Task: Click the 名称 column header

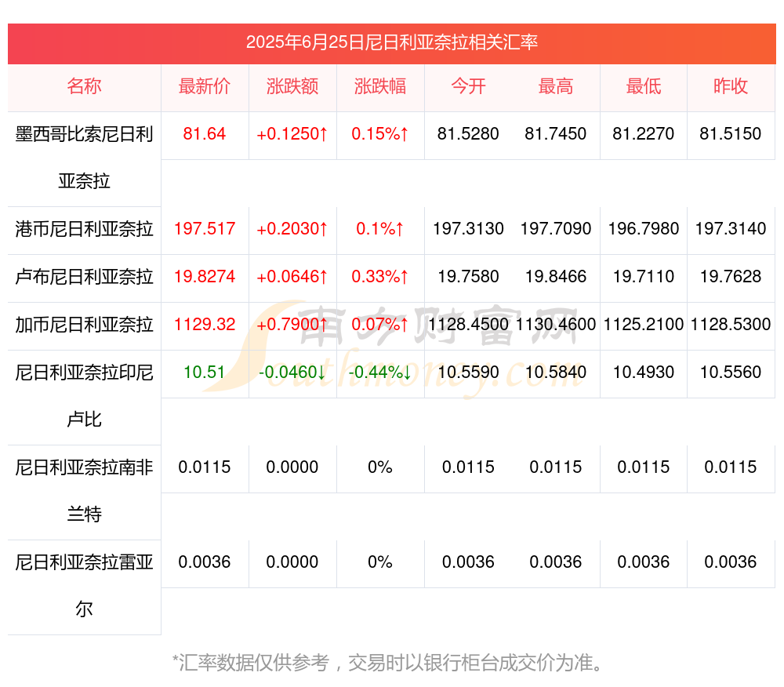Action: [84, 86]
